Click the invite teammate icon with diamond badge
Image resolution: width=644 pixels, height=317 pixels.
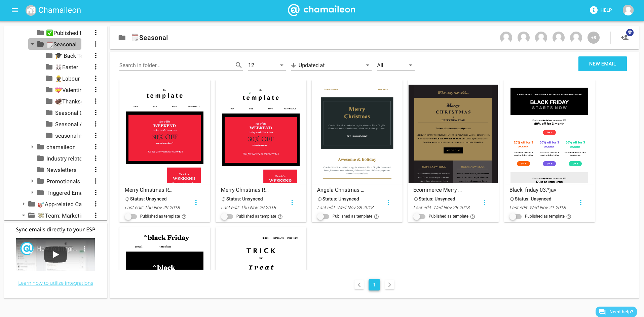click(626, 38)
